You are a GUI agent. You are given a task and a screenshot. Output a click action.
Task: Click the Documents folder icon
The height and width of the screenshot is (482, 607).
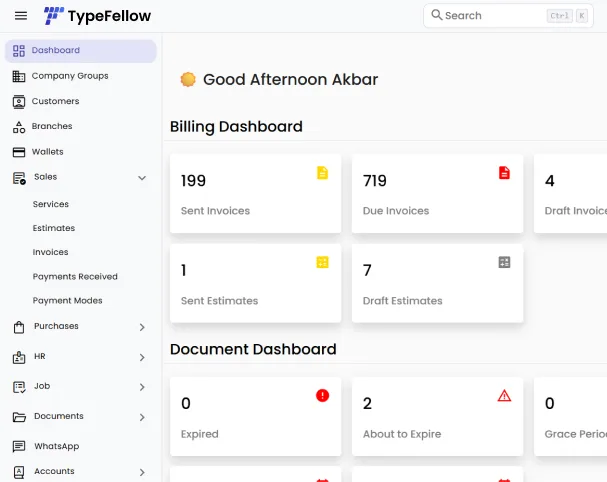tap(19, 417)
